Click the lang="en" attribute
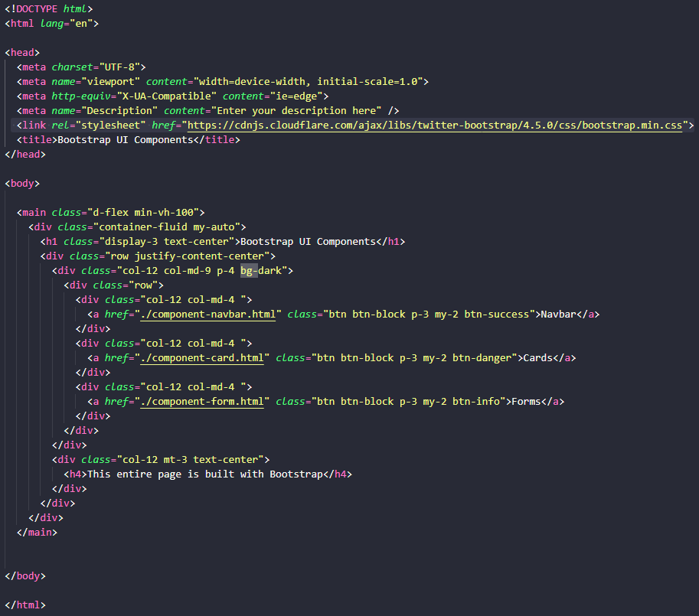This screenshot has width=699, height=616. (67, 23)
